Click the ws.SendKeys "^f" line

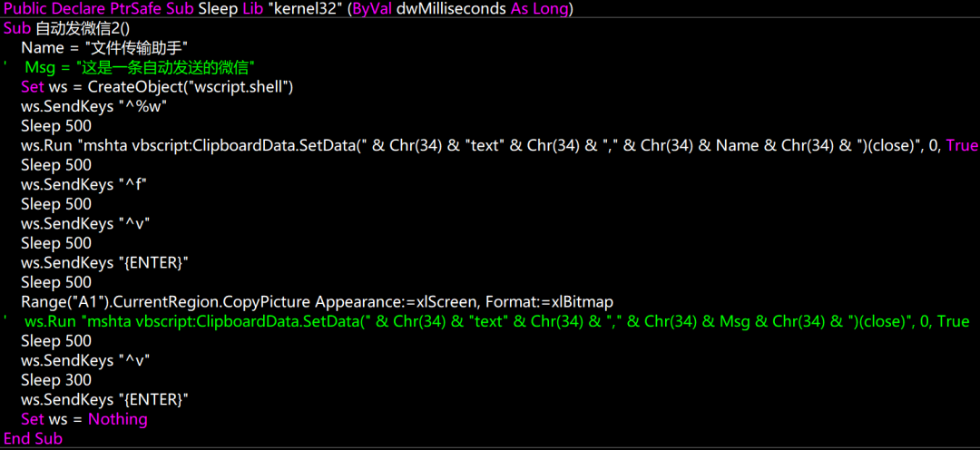87,184
